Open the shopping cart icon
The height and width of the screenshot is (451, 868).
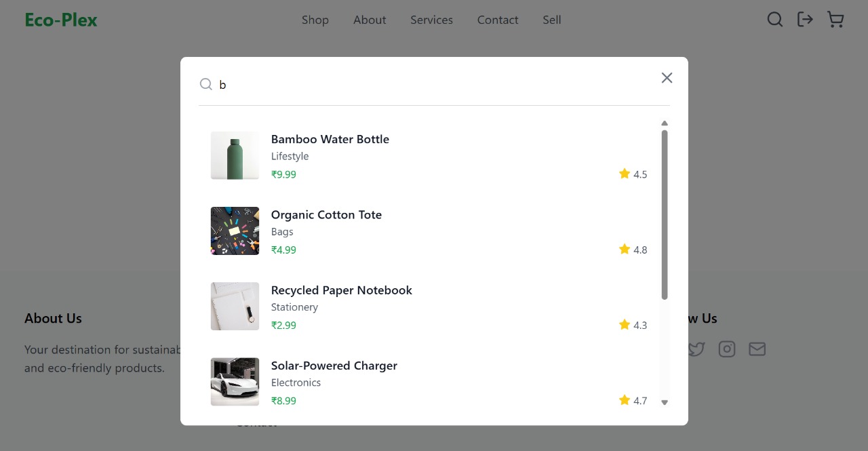point(835,20)
